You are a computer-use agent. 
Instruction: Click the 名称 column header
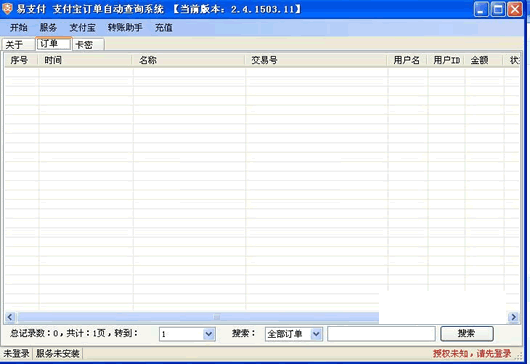(x=189, y=60)
